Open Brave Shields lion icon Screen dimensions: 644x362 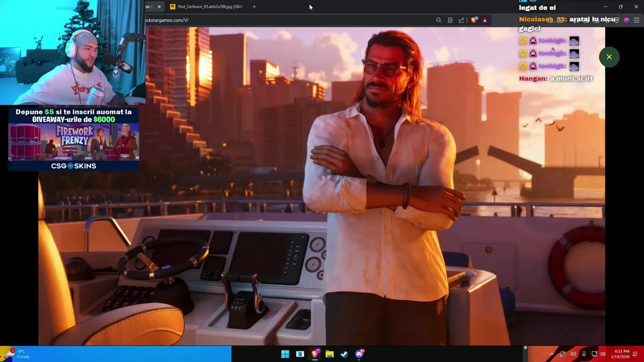[474, 20]
